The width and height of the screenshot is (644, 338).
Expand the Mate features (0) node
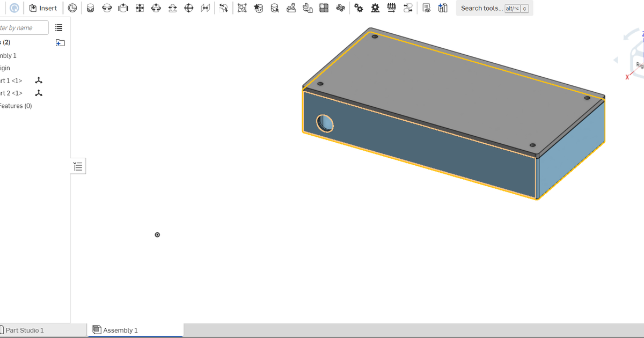[16, 106]
